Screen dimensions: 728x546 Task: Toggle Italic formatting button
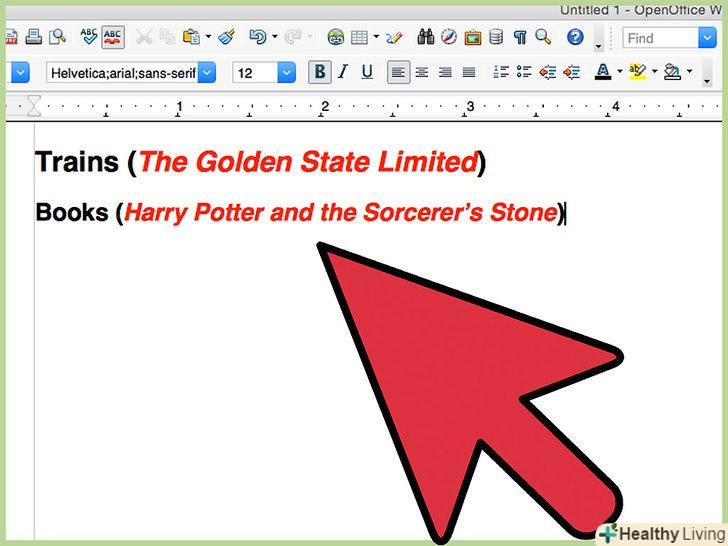pos(343,72)
